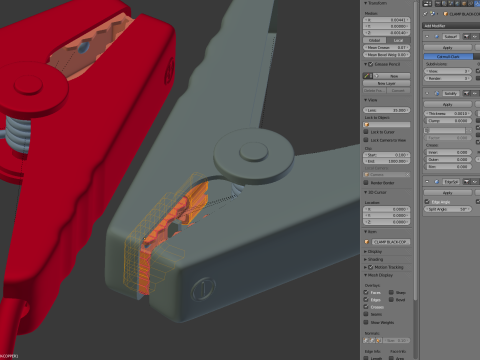Click the New grease pencil button

pyautogui.click(x=392, y=76)
